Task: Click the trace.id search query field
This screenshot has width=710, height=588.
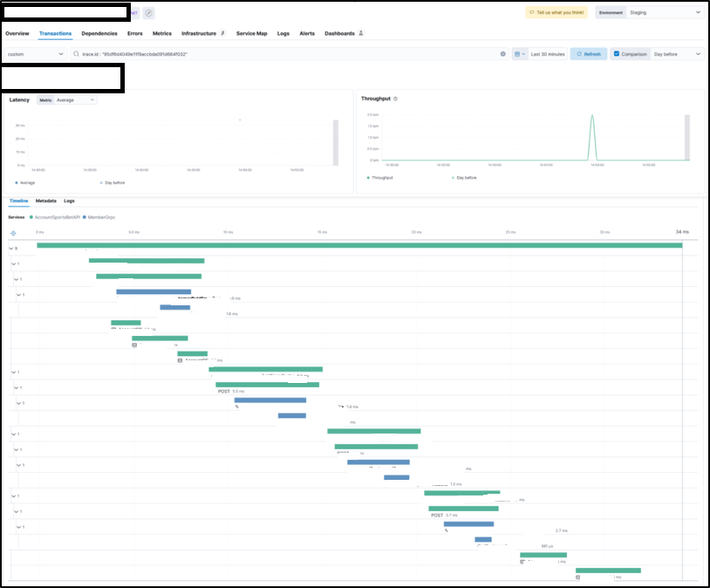Action: click(x=288, y=54)
